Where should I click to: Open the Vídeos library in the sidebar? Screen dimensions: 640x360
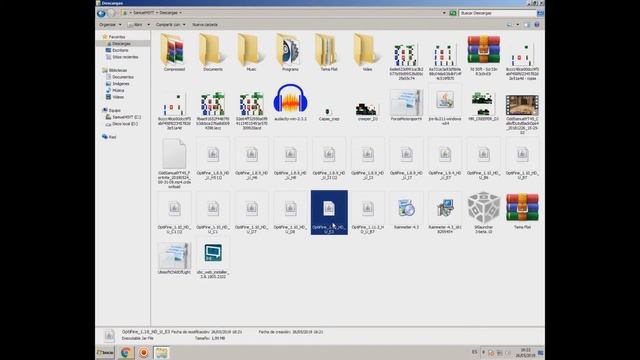pos(115,97)
